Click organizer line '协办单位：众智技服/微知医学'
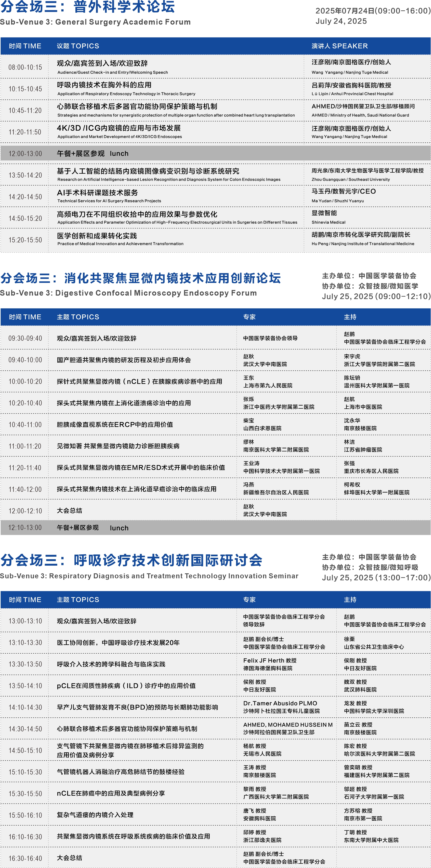Screen dimensions: 431x868 coord(370,286)
